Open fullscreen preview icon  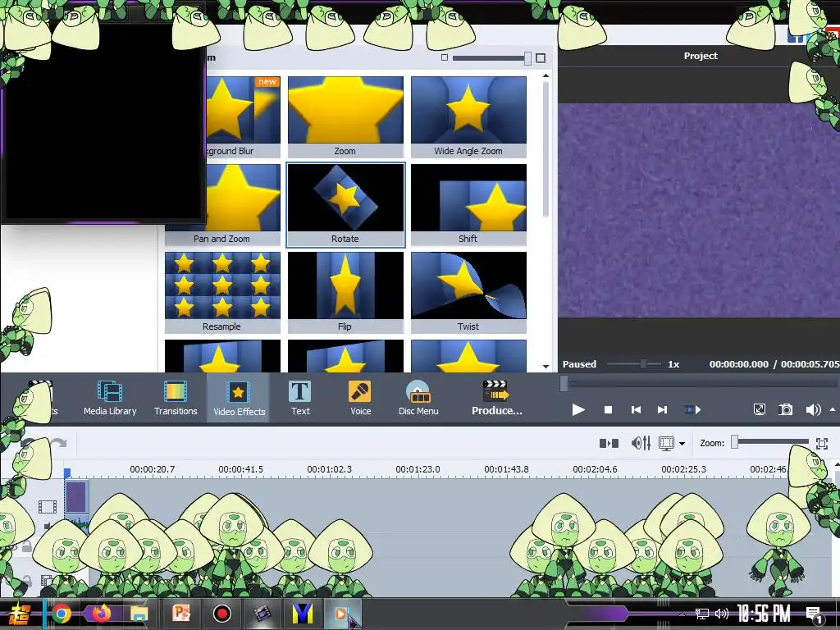point(759,410)
